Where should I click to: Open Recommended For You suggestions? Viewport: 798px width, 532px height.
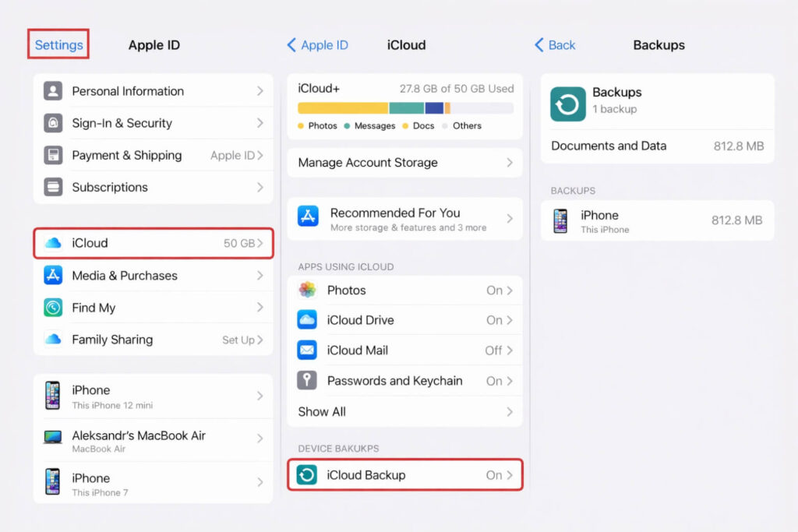(x=404, y=219)
